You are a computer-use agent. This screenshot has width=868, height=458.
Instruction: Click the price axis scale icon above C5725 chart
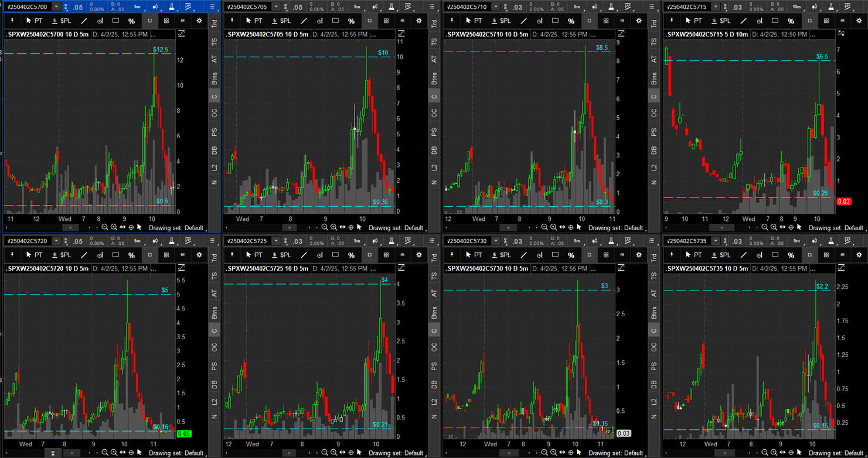[401, 268]
